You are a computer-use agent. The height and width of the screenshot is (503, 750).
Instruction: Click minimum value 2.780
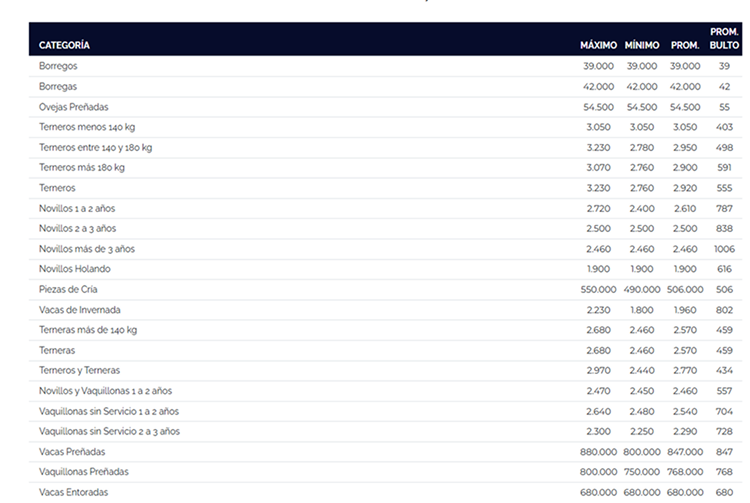pos(642,148)
